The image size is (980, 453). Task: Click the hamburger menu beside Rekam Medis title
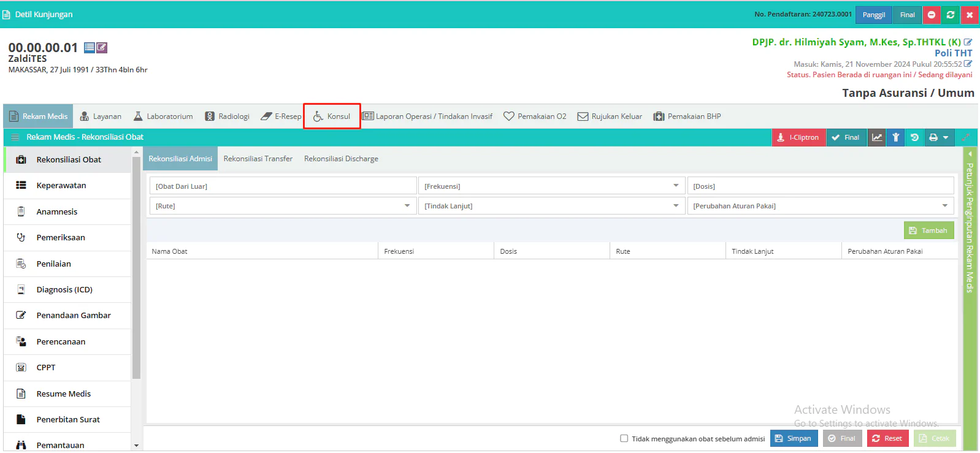15,137
